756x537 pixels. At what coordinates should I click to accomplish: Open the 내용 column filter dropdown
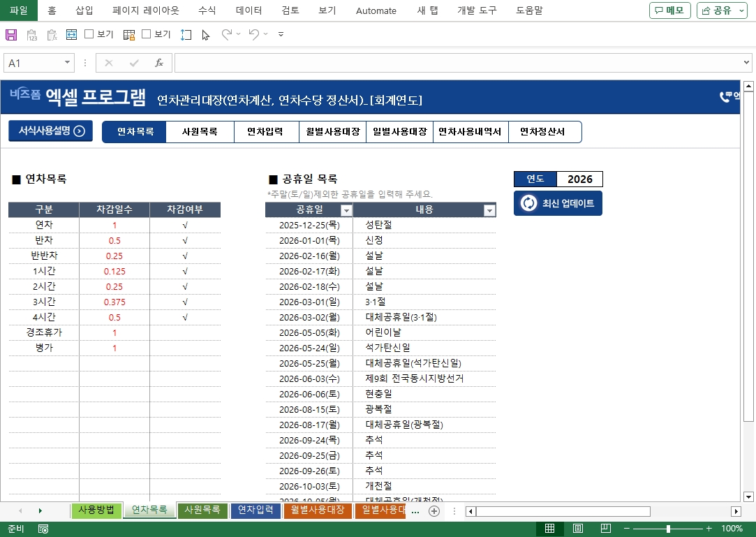(489, 210)
